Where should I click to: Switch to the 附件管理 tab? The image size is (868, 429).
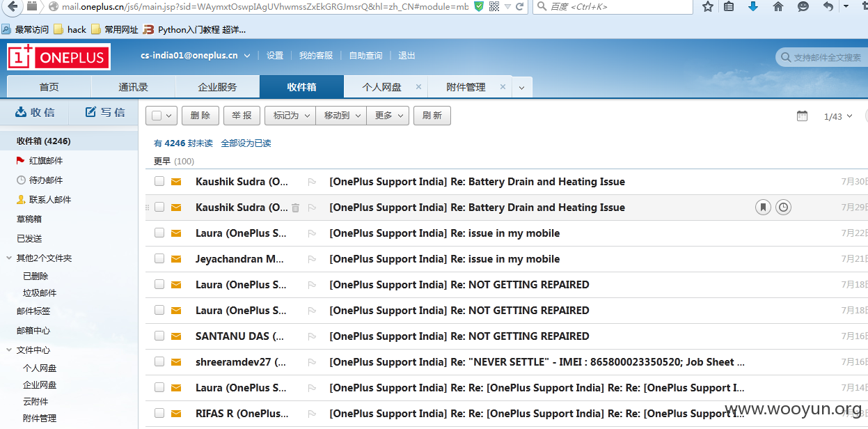(466, 87)
